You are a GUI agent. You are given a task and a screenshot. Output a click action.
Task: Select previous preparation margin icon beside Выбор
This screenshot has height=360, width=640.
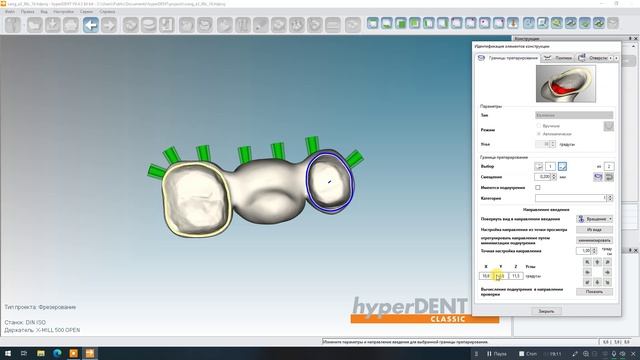click(539, 166)
